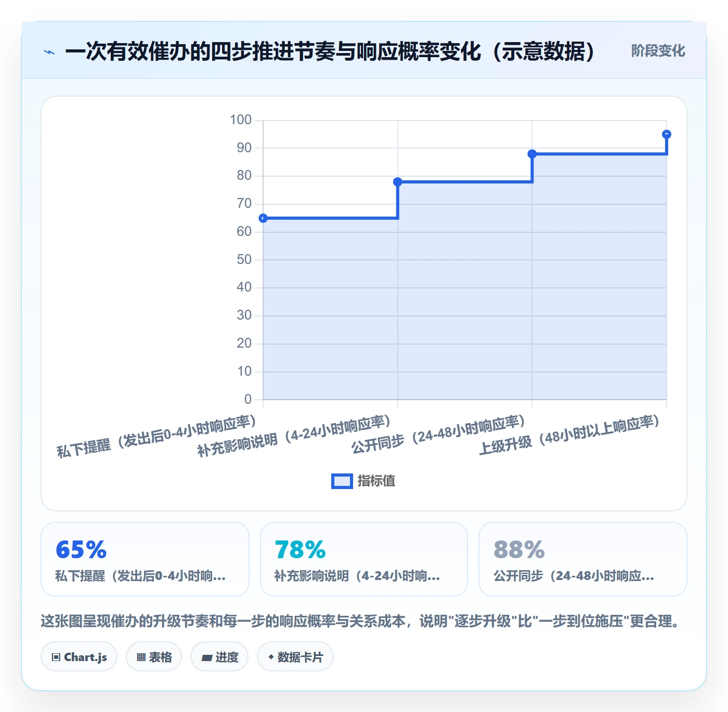Click the bar icon in 进度 chip
Viewport: 728px width, 712px height.
click(206, 658)
